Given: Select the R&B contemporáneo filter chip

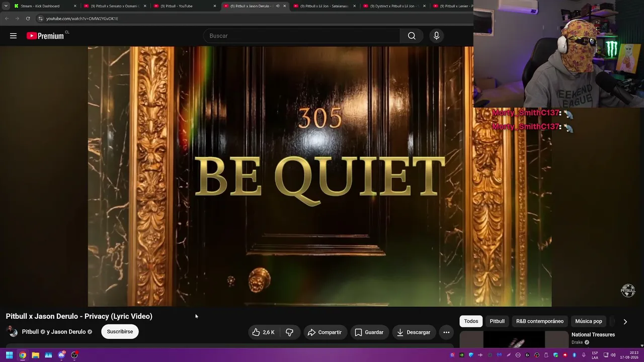Looking at the screenshot, I should click(540, 321).
